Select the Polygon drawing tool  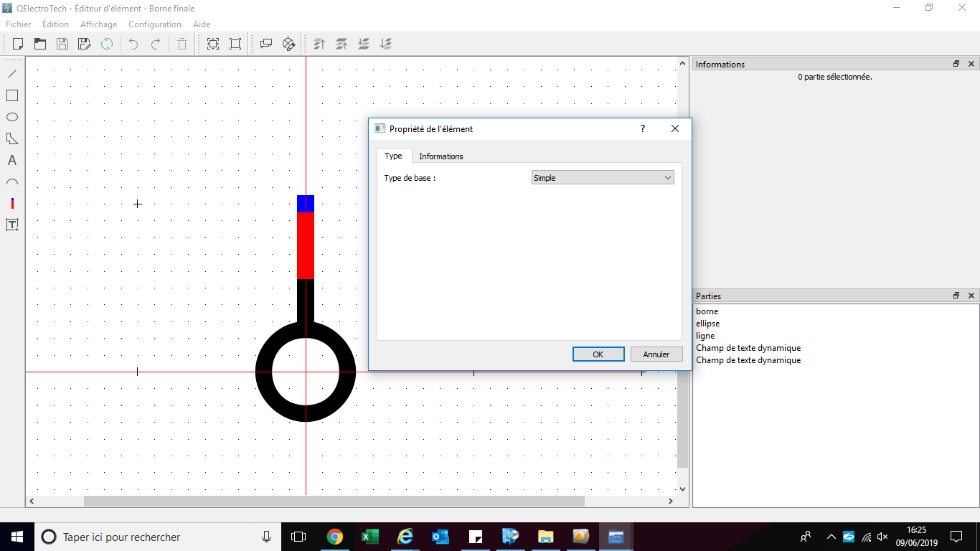click(12, 138)
